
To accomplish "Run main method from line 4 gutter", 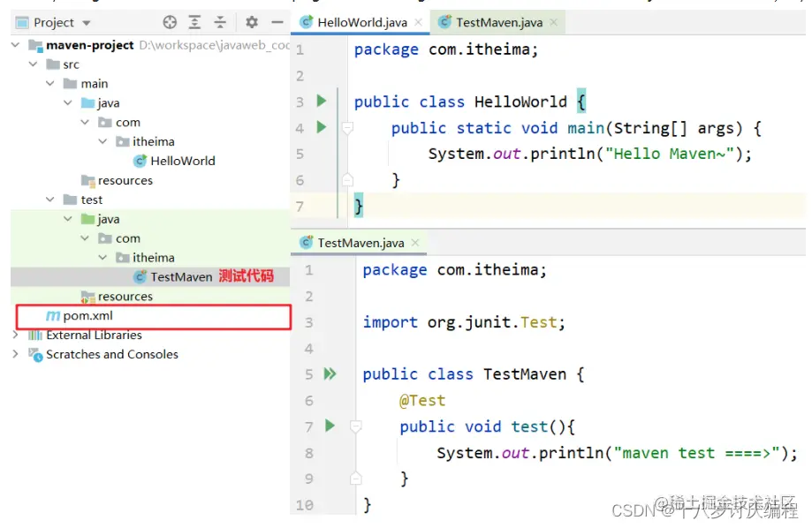I will click(x=322, y=127).
